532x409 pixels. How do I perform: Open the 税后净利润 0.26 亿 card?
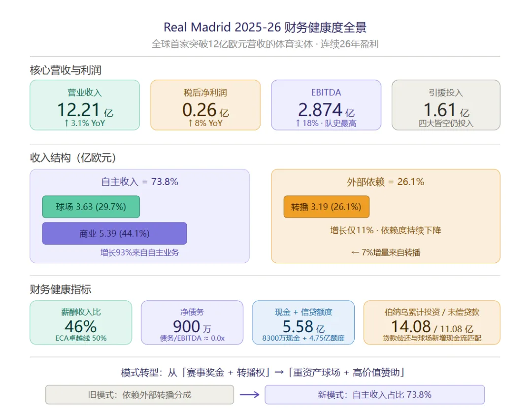tap(205, 105)
